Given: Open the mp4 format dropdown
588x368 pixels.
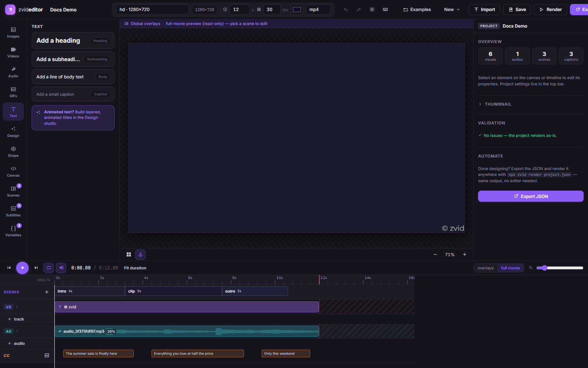Looking at the screenshot, I should 318,10.
